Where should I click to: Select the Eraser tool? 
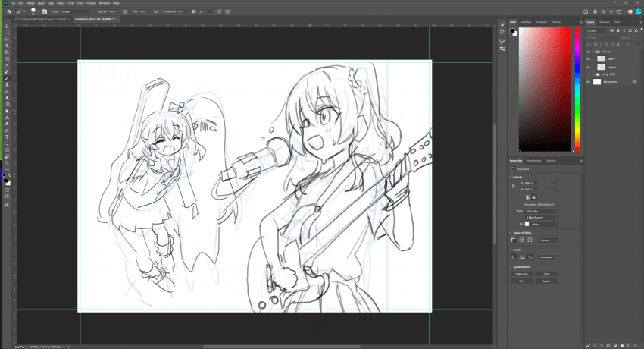point(7,98)
